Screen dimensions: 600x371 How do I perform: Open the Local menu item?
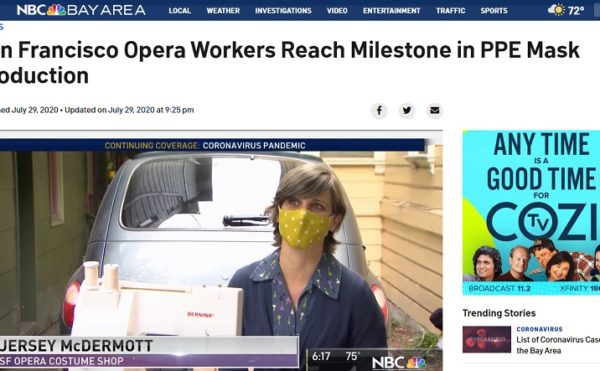coord(180,11)
